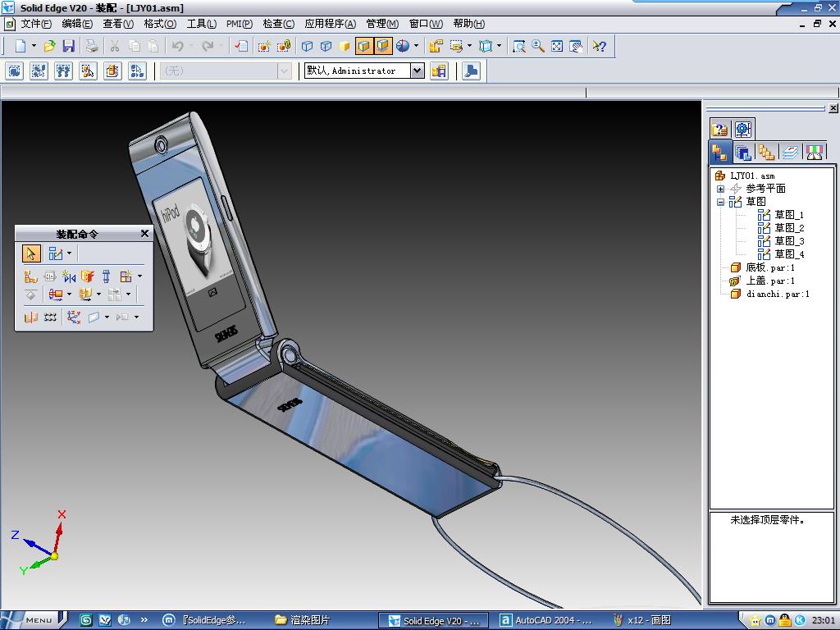Screen dimensions: 840x630
Task: Click the Save disk icon in toolbar
Action: tap(69, 47)
